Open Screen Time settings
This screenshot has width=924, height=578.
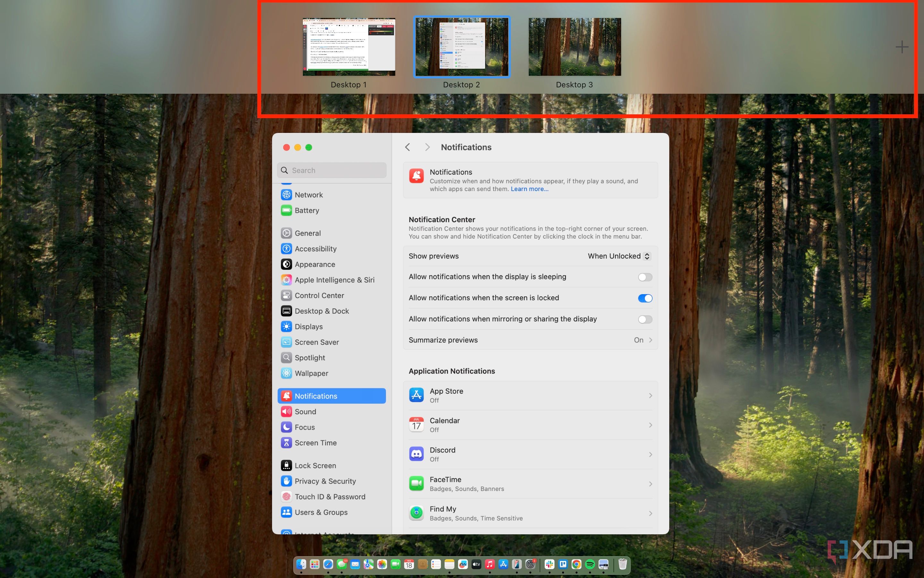point(331,443)
